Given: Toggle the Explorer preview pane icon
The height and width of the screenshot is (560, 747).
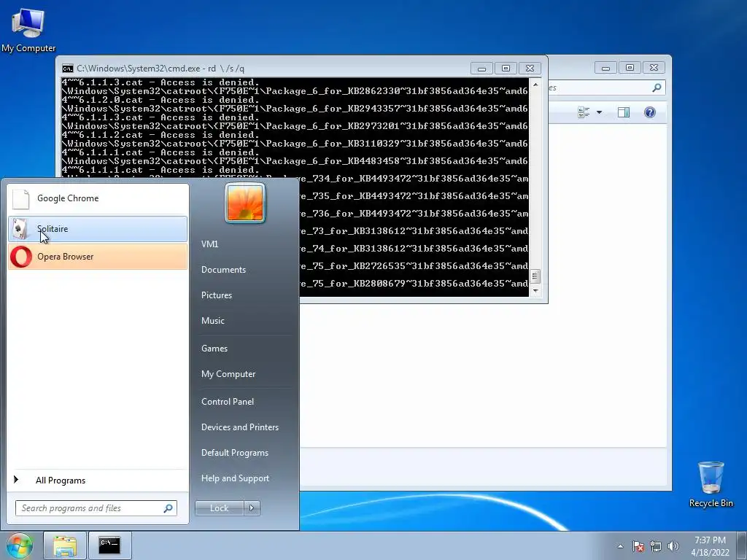Looking at the screenshot, I should tap(624, 113).
